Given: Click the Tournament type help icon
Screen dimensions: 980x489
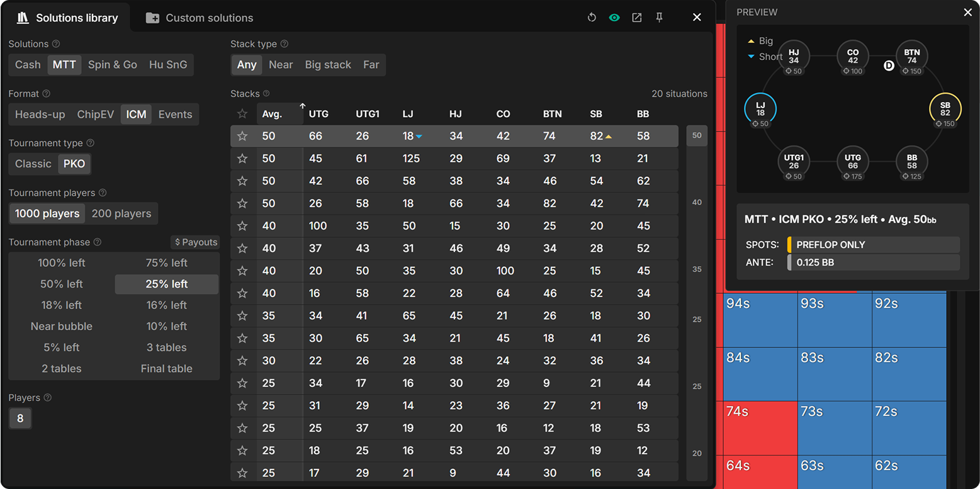Looking at the screenshot, I should click(90, 143).
